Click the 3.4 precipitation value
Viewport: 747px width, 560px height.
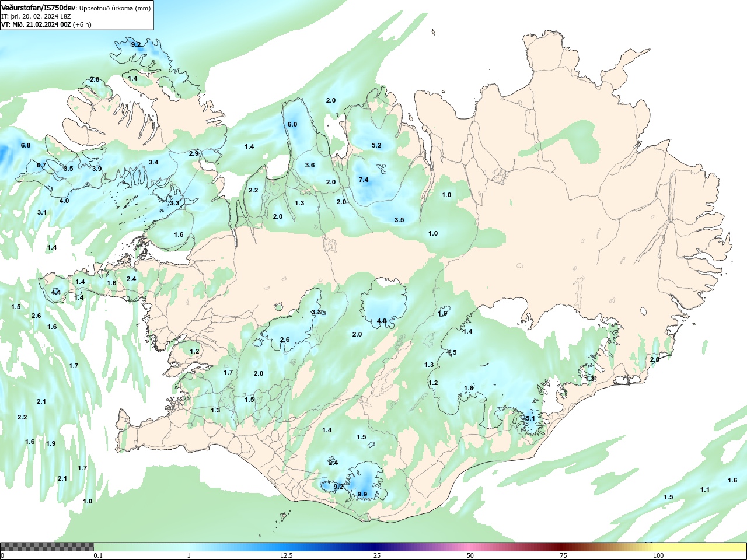pos(153,162)
